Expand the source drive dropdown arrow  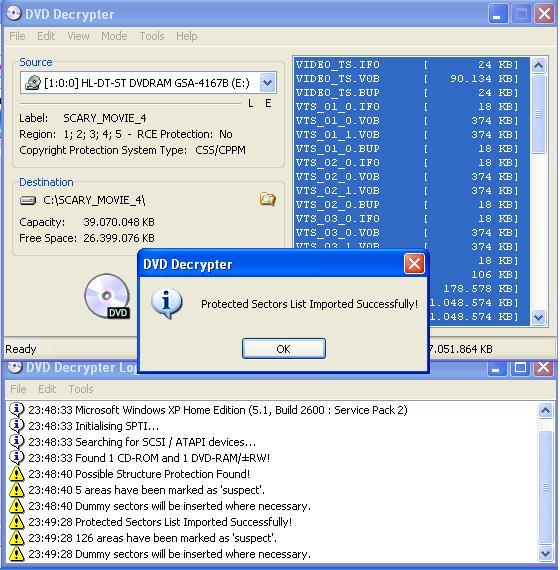click(x=267, y=83)
